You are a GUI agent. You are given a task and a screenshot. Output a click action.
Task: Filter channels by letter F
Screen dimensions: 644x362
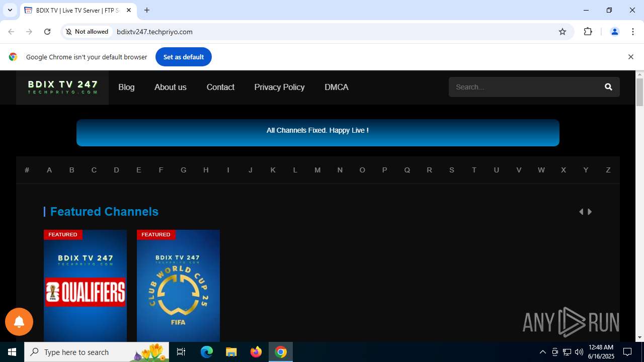pos(161,170)
